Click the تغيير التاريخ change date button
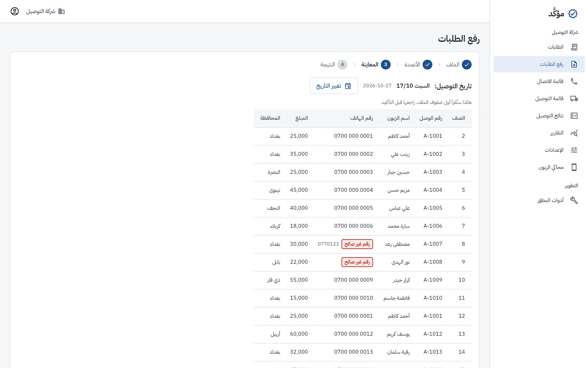Screen dimensions: 588x368 click(x=334, y=86)
